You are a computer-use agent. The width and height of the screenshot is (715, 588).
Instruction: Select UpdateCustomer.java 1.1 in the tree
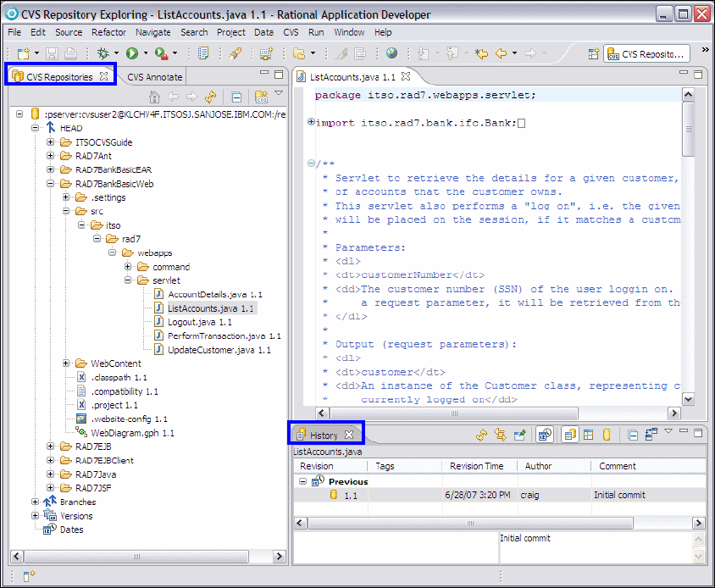click(x=219, y=349)
